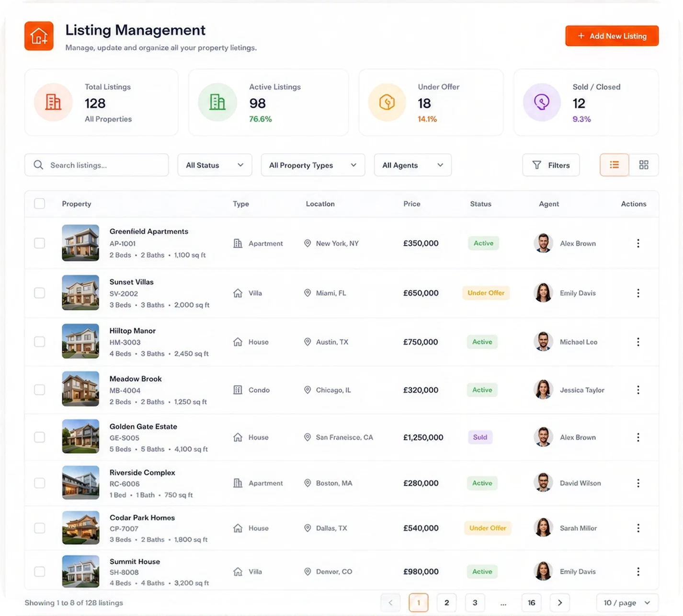This screenshot has width=683, height=616.
Task: Go to pagination page 1
Action: click(x=419, y=603)
